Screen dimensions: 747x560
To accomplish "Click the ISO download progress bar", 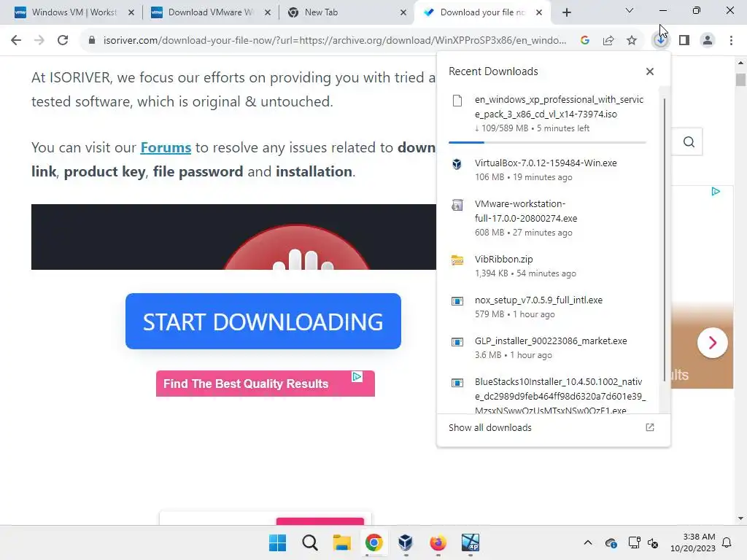I will click(547, 142).
